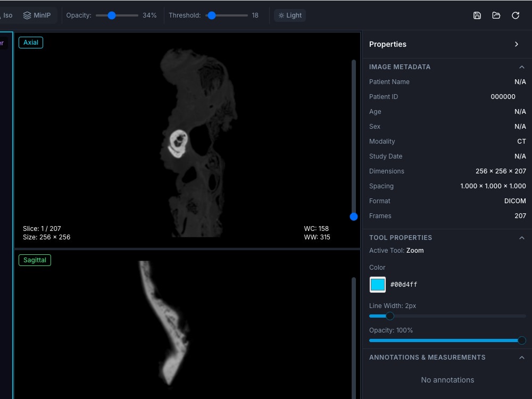532x399 pixels.
Task: Select the Axial view label
Action: click(31, 43)
